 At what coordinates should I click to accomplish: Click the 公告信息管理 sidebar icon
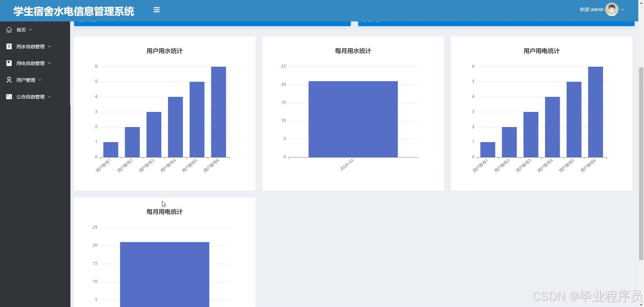9,97
